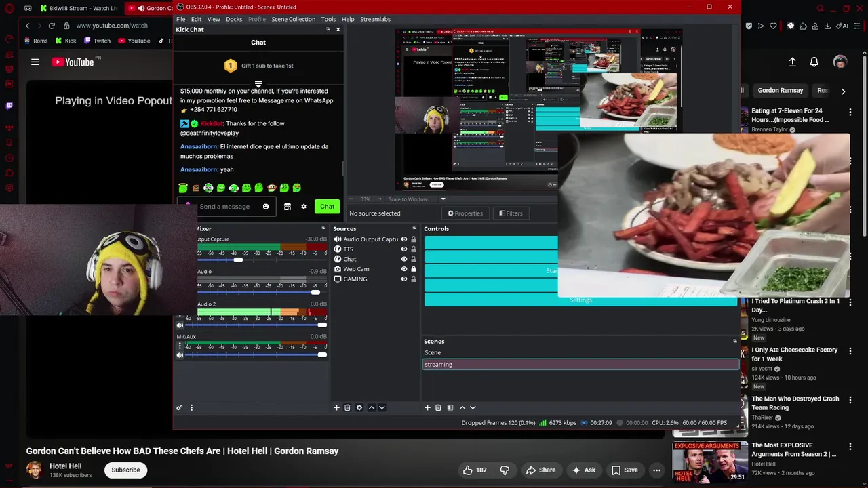Move scene up in Scenes toolbar
868x488 pixels.
(462, 407)
